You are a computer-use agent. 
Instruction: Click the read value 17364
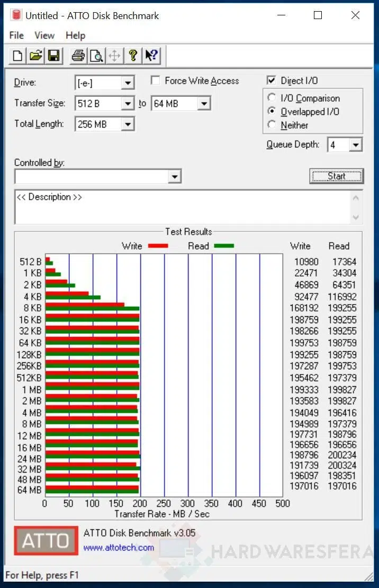pos(344,261)
